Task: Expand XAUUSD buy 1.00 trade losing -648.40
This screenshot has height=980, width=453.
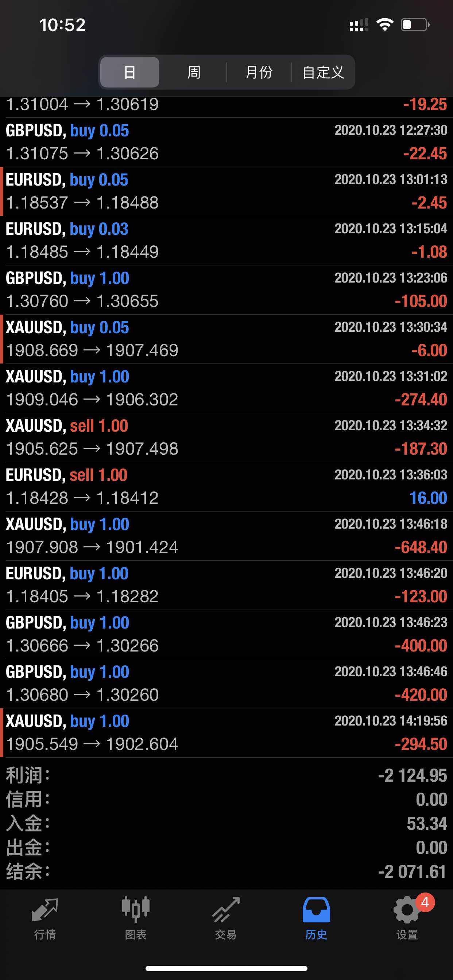Action: pyautogui.click(x=226, y=536)
